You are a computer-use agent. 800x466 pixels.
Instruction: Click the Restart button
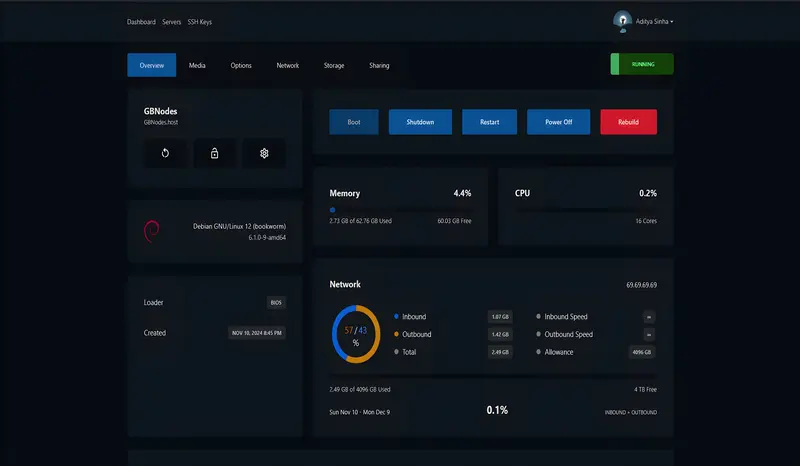(489, 122)
